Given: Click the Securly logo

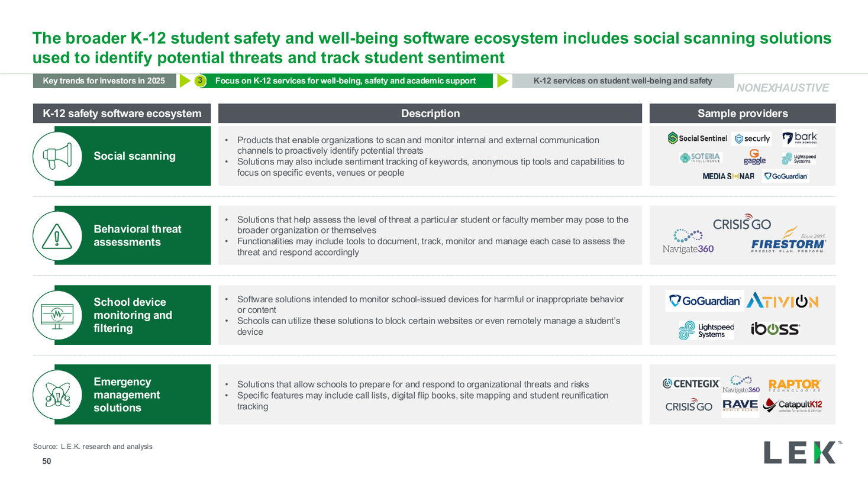Looking at the screenshot, I should click(x=751, y=139).
